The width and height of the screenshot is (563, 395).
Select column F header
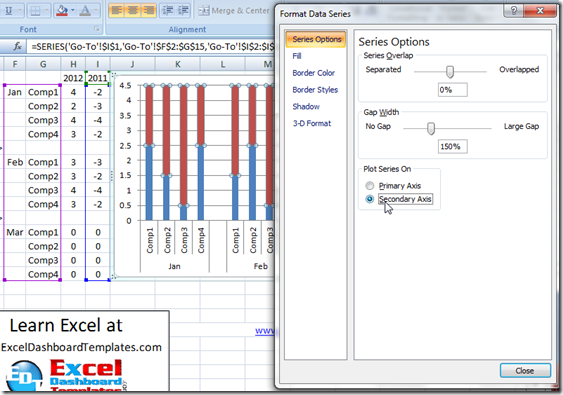coord(15,64)
